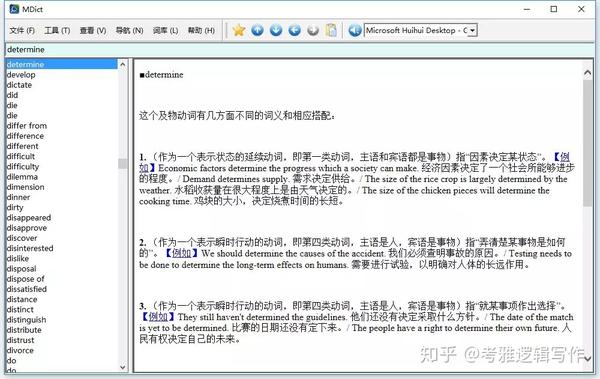Click the definition pane scrollbar thumb
The height and width of the screenshot is (379, 600).
pyautogui.click(x=587, y=144)
